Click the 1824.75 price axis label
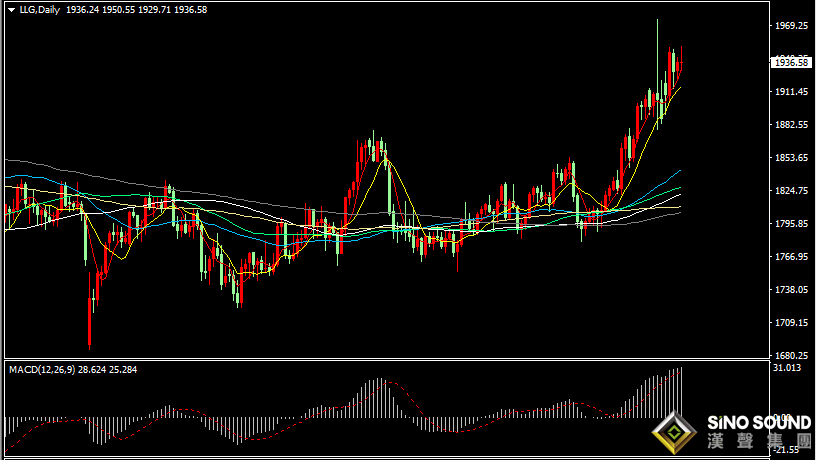The width and height of the screenshot is (816, 460). click(x=792, y=190)
